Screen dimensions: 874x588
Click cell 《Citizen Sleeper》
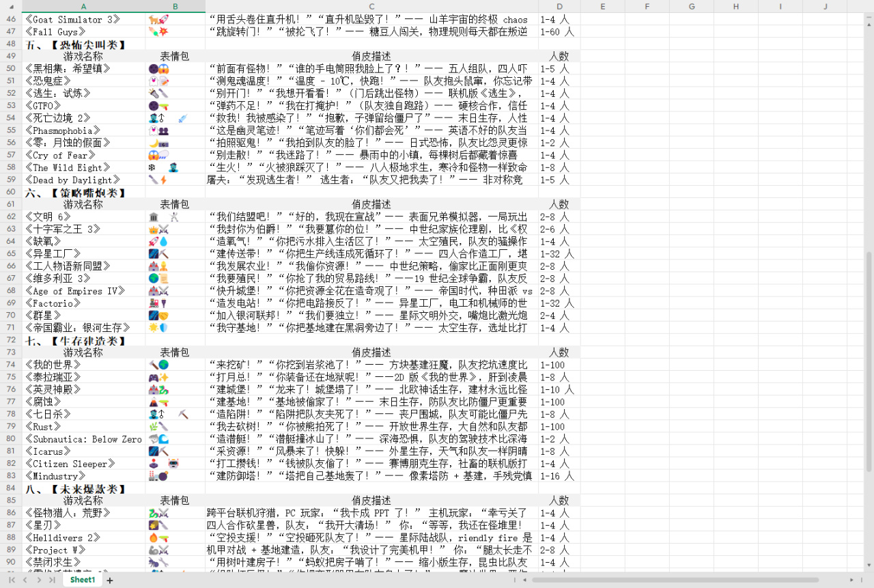pyautogui.click(x=83, y=464)
